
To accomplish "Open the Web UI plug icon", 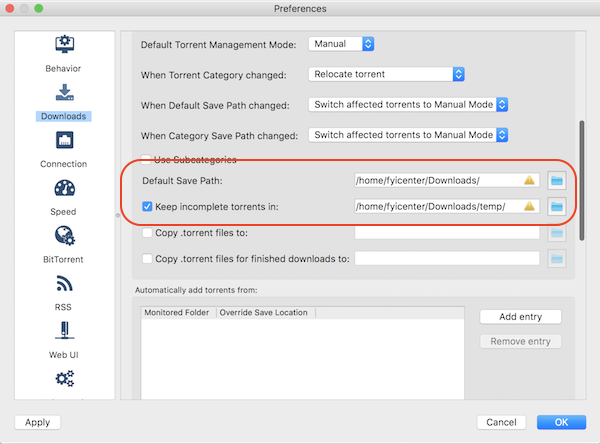I will click(x=64, y=331).
